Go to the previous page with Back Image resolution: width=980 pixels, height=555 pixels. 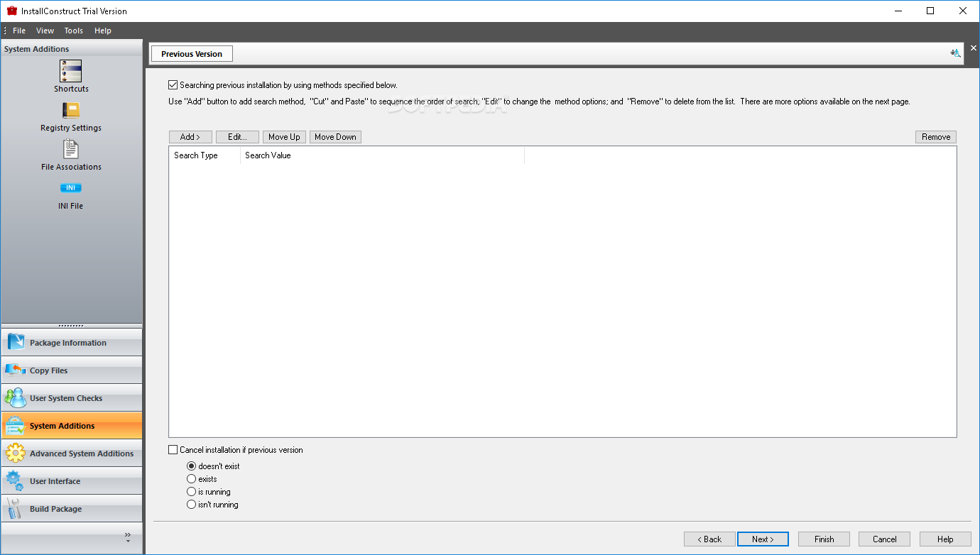[x=709, y=539]
